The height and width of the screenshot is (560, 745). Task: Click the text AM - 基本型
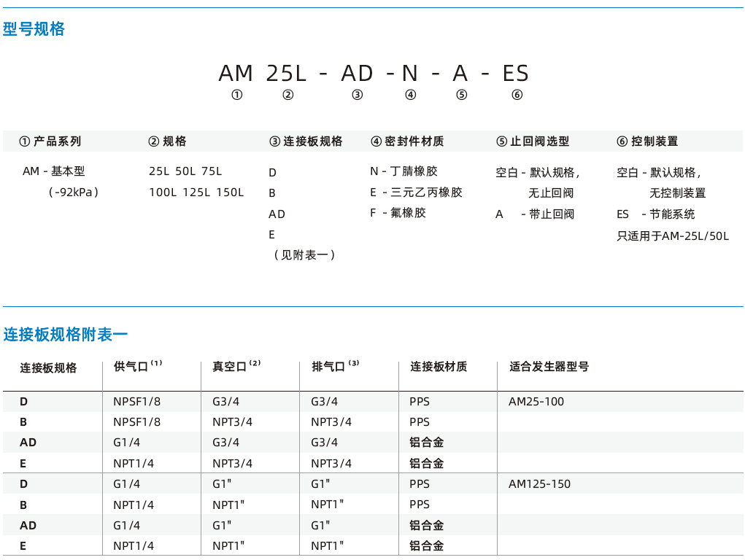[x=54, y=171]
